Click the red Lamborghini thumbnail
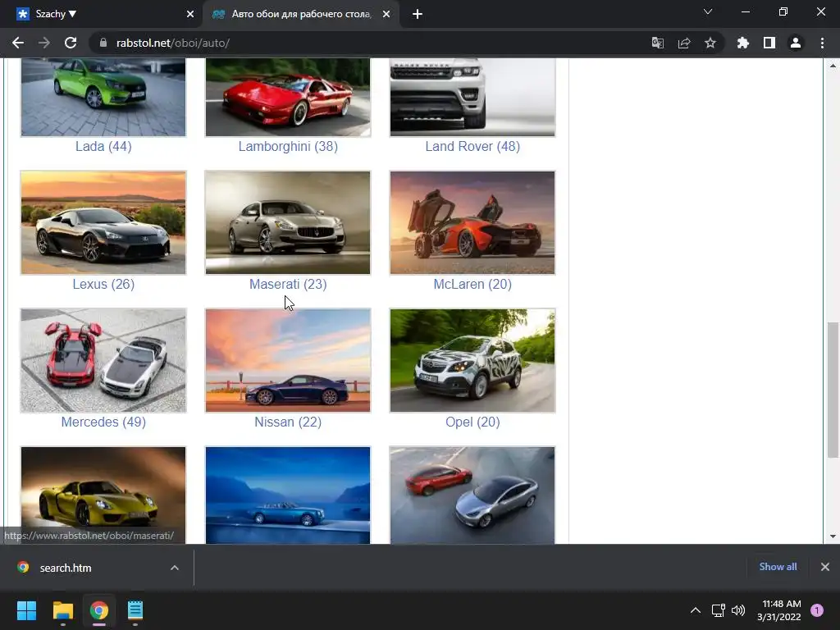The width and height of the screenshot is (840, 630). (x=288, y=98)
